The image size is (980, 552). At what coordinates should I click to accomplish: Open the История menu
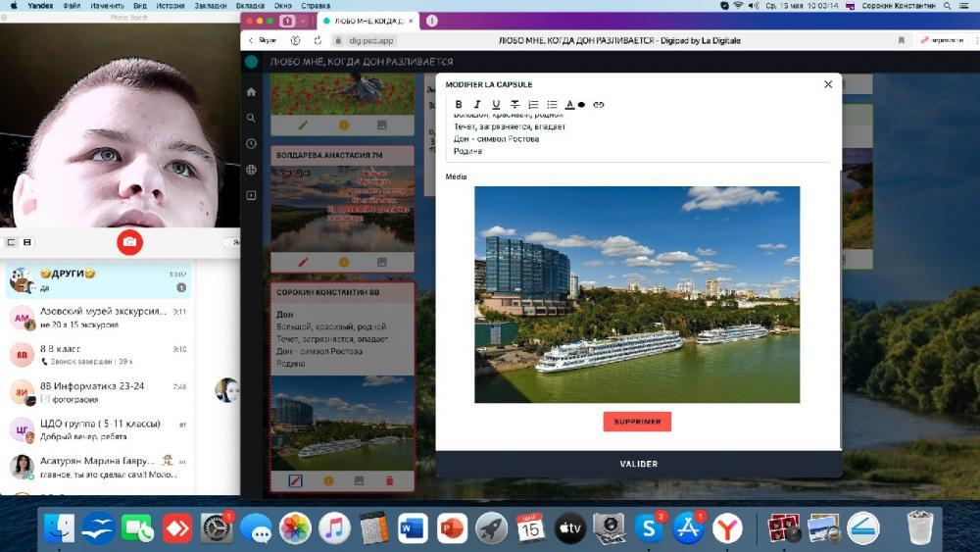click(x=170, y=6)
